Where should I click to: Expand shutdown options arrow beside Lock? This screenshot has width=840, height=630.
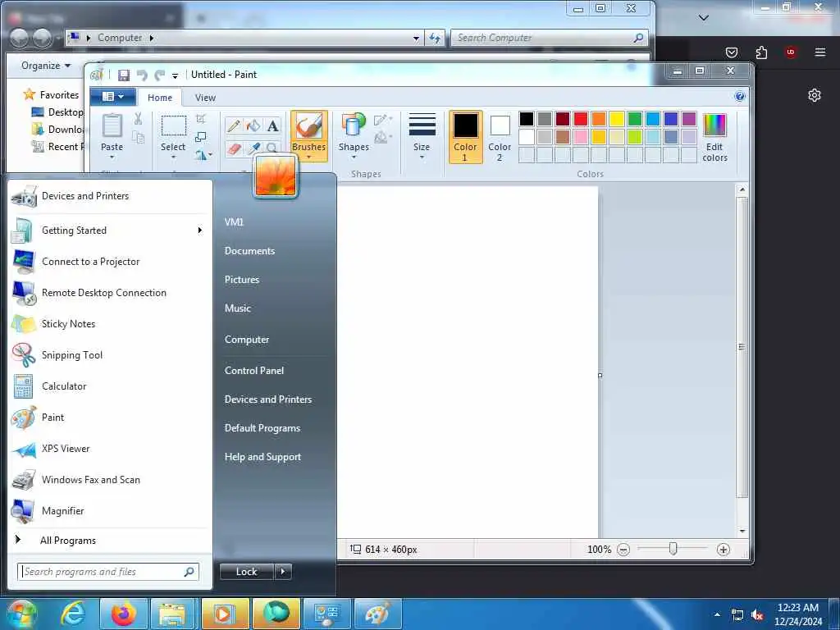pyautogui.click(x=283, y=572)
